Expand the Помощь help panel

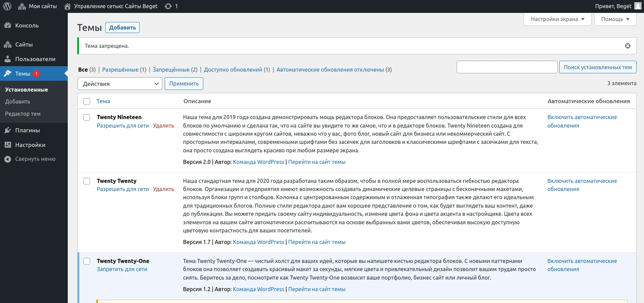point(615,19)
